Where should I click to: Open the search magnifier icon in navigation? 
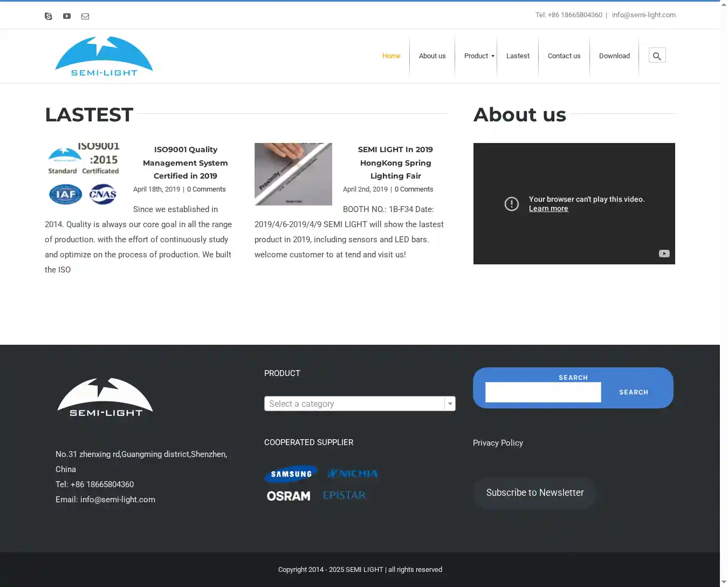[657, 56]
